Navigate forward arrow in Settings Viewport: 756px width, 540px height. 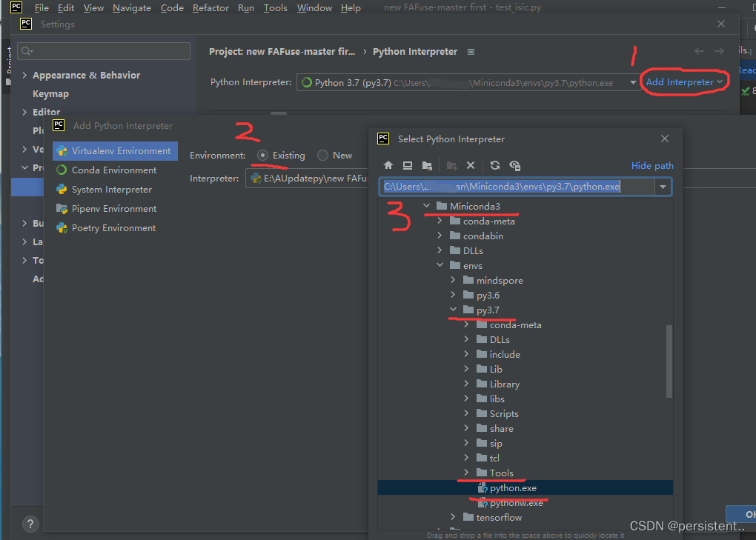(x=719, y=51)
